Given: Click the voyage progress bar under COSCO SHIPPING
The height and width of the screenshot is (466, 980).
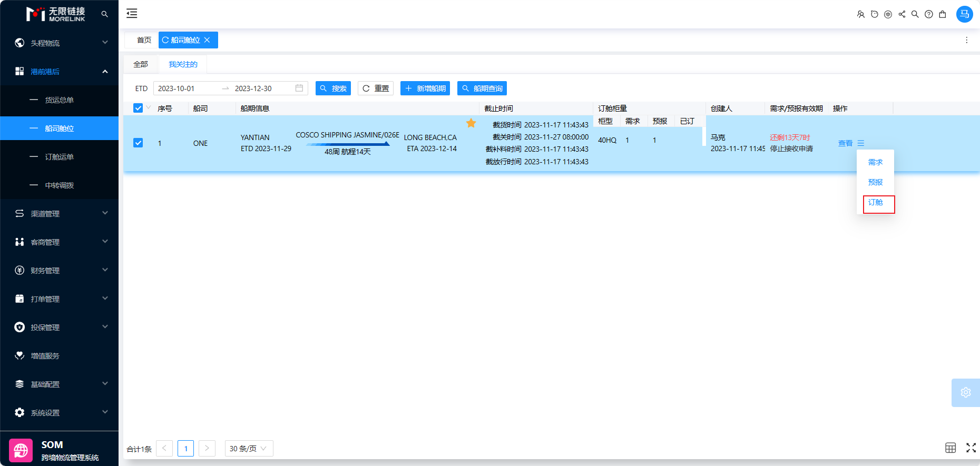Looking at the screenshot, I should (348, 144).
